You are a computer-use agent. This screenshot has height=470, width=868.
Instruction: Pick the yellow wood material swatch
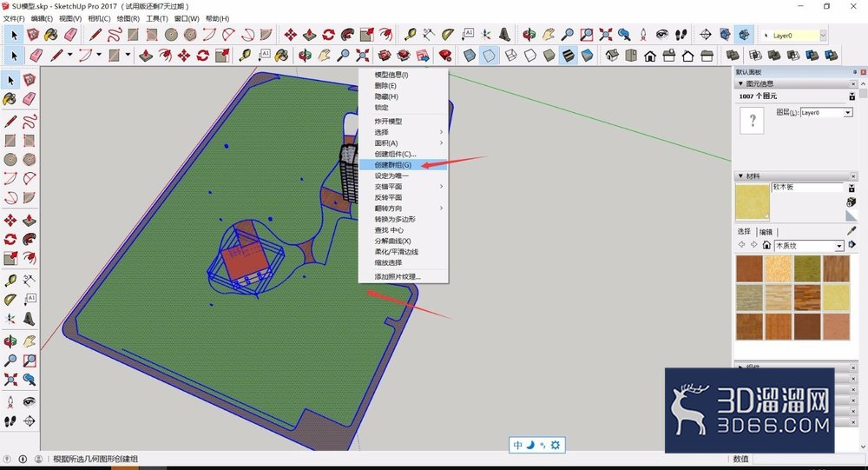click(x=836, y=297)
